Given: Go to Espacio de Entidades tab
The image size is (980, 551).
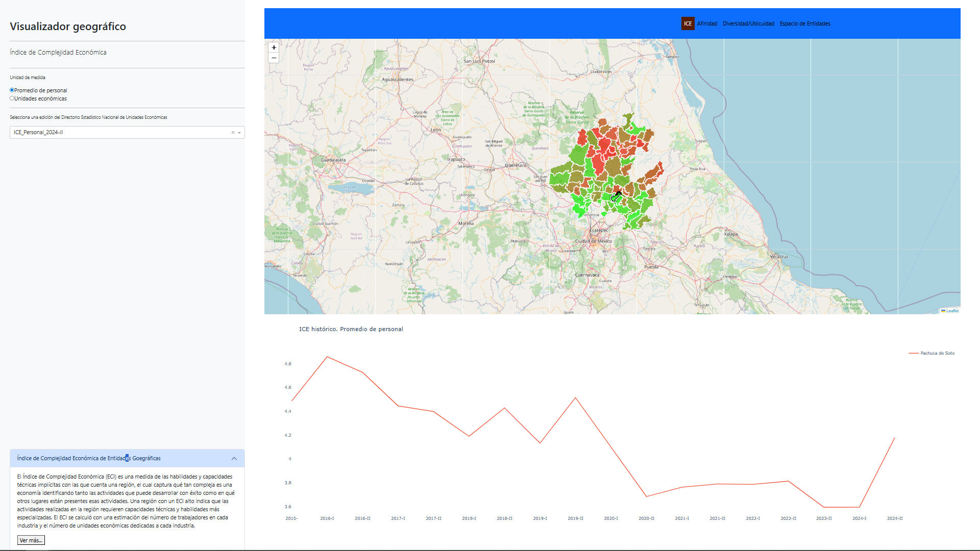Looking at the screenshot, I should (805, 24).
